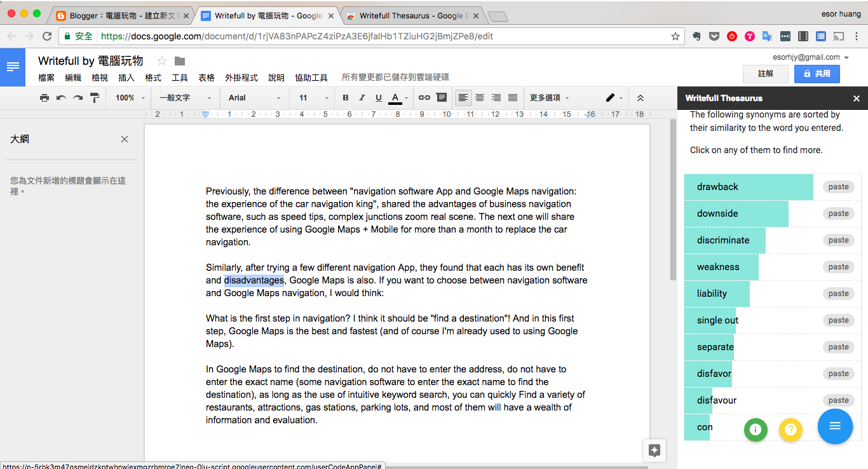868x469 pixels.
Task: Click the green info circle icon
Action: click(x=756, y=430)
